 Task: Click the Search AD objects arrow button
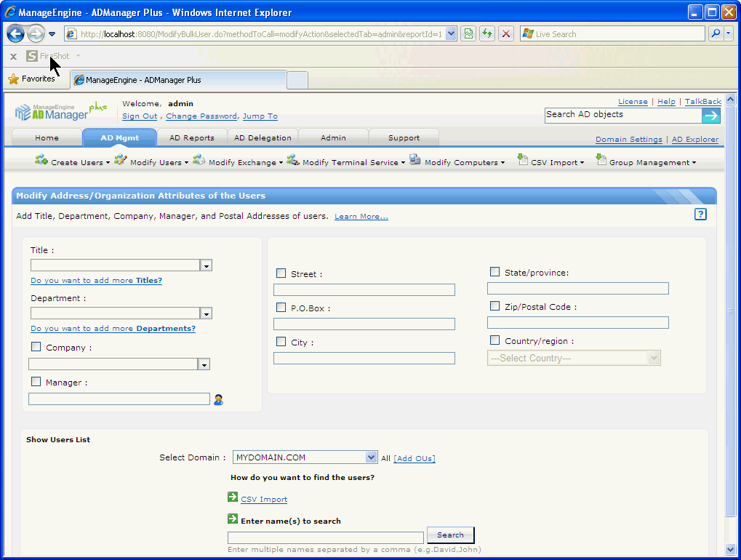pos(710,116)
